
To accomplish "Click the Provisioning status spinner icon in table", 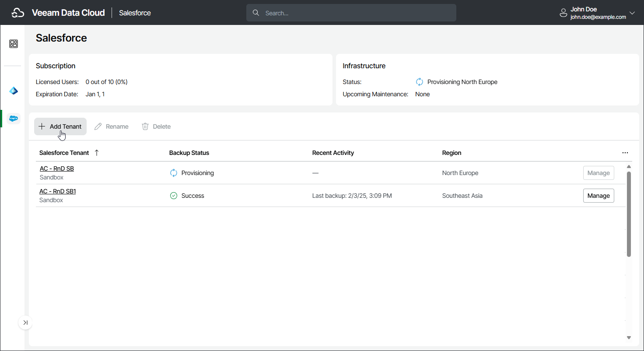I will tap(174, 173).
